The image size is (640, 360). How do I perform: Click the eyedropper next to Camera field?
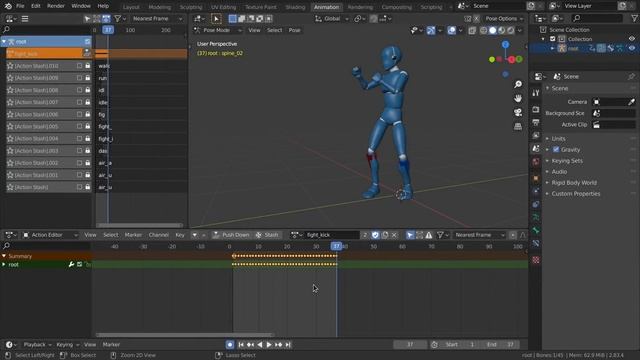631,102
